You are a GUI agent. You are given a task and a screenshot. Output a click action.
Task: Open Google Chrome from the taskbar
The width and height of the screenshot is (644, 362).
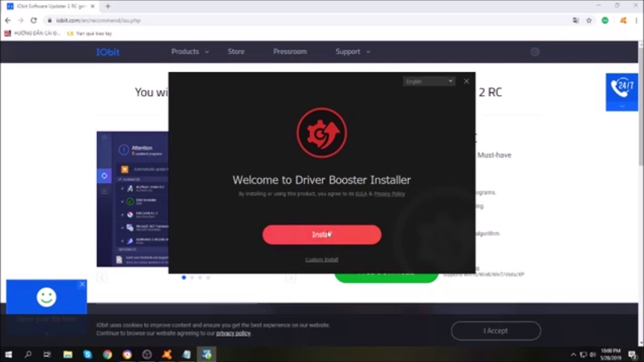107,354
